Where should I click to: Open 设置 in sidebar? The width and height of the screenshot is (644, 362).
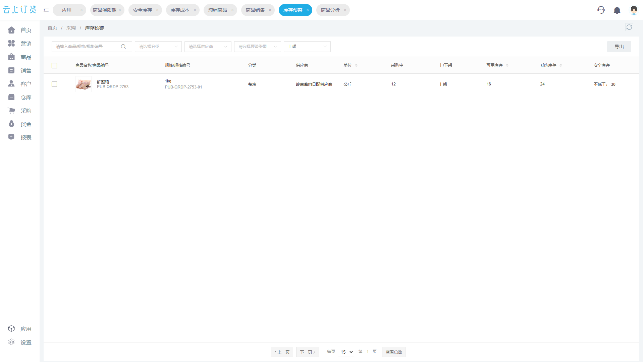[20, 342]
